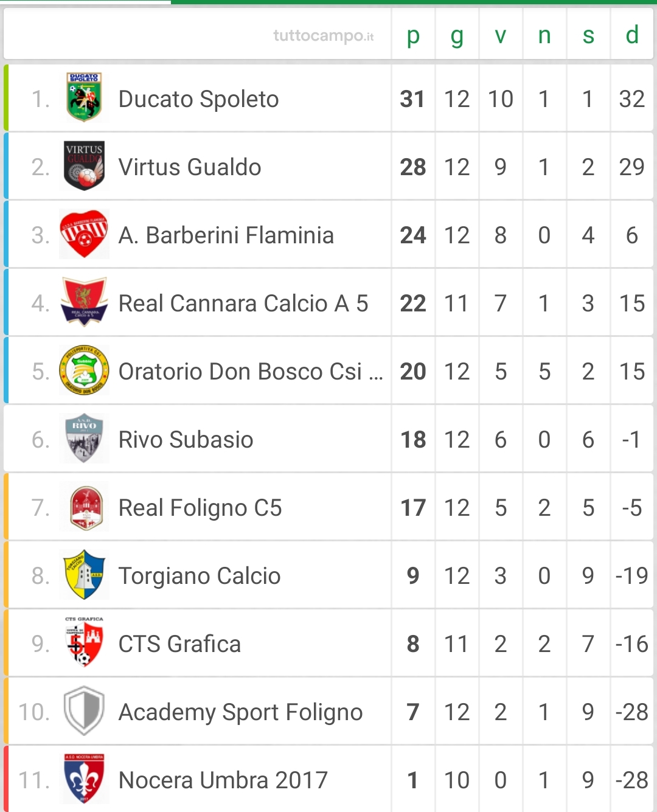Viewport: 657px width, 812px height.
Task: Click the Rivo Subasio shield logo
Action: point(84,438)
